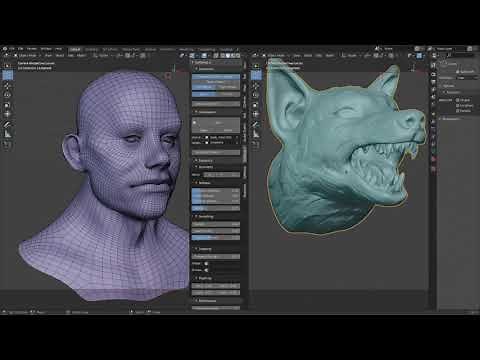Screen dimensions: 480x360
Task: Open the Global orientation dropdown in right viewport
Action: (x=351, y=55)
